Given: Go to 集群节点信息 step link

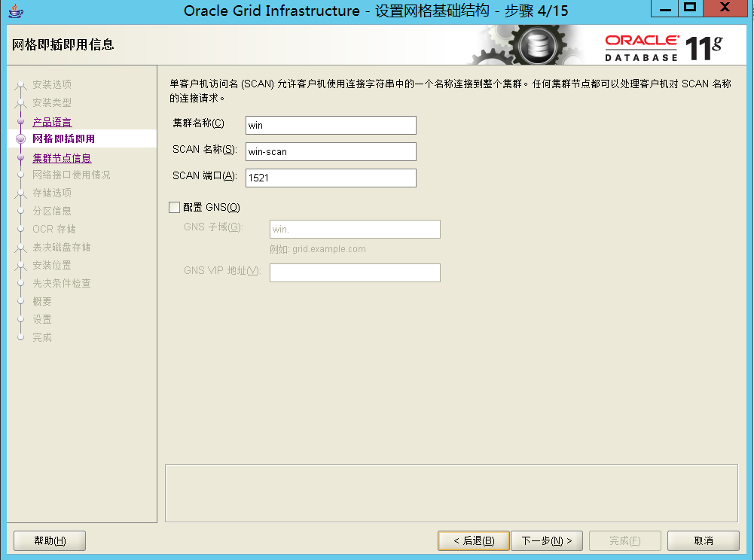Looking at the screenshot, I should 62,158.
